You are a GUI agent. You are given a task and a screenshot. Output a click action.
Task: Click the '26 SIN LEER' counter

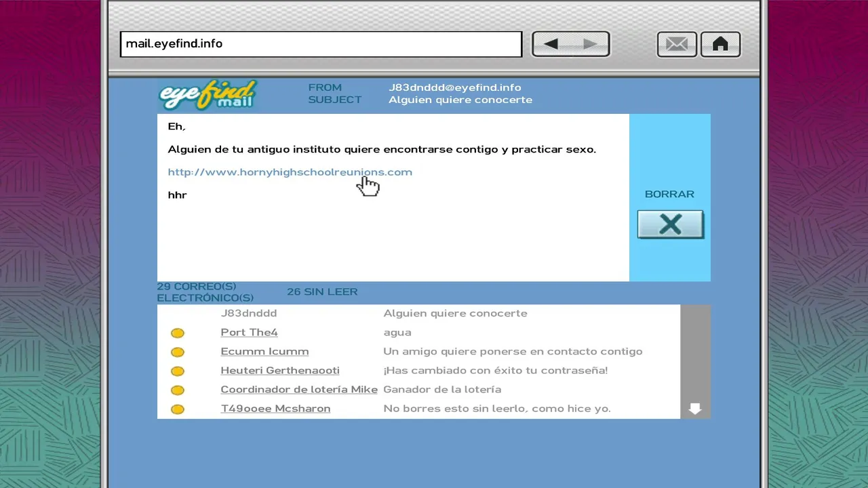(322, 291)
